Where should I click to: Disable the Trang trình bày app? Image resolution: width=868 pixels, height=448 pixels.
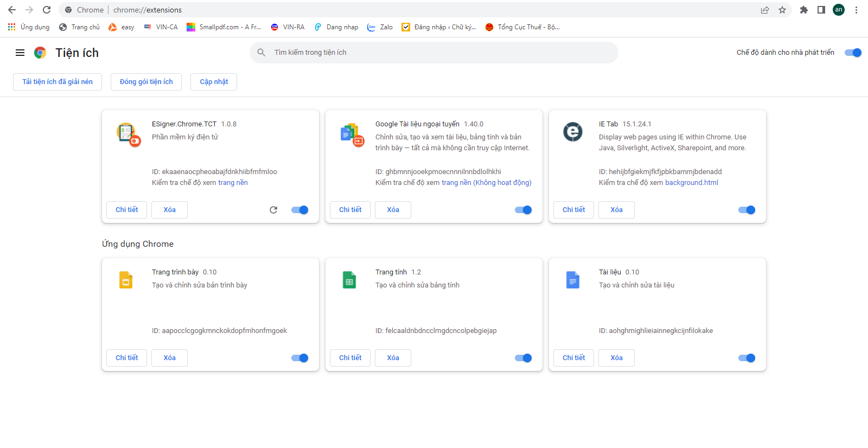299,358
